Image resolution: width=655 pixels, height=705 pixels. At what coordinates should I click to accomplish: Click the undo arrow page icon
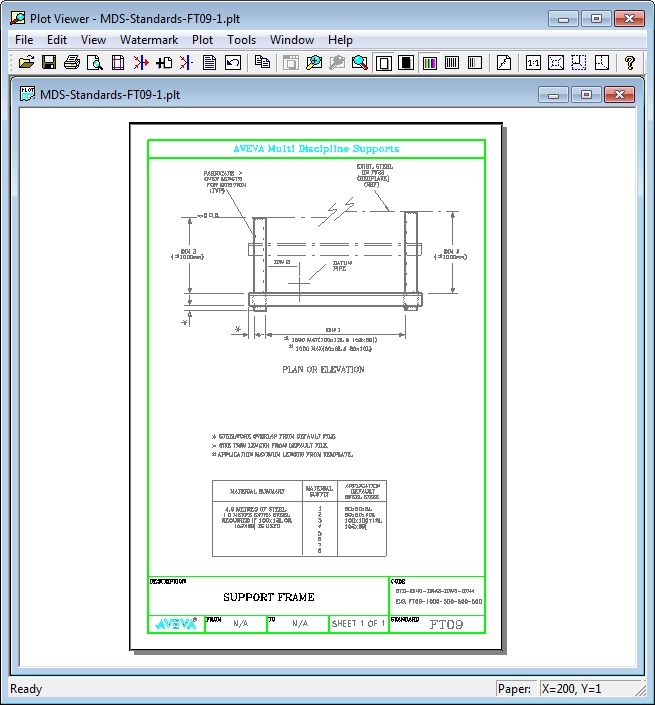click(x=233, y=62)
